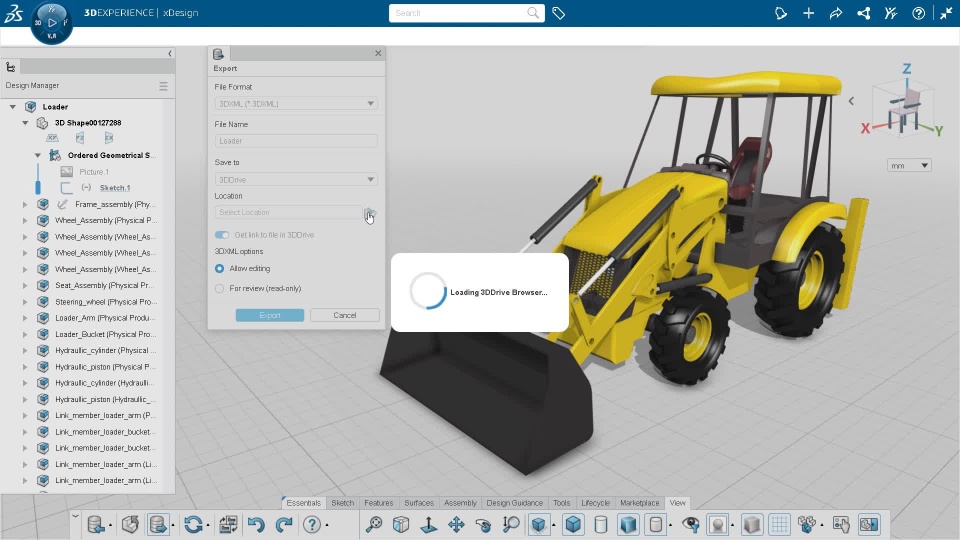This screenshot has height=540, width=960.
Task: Expand the Loader_Bucket node
Action: click(x=25, y=334)
